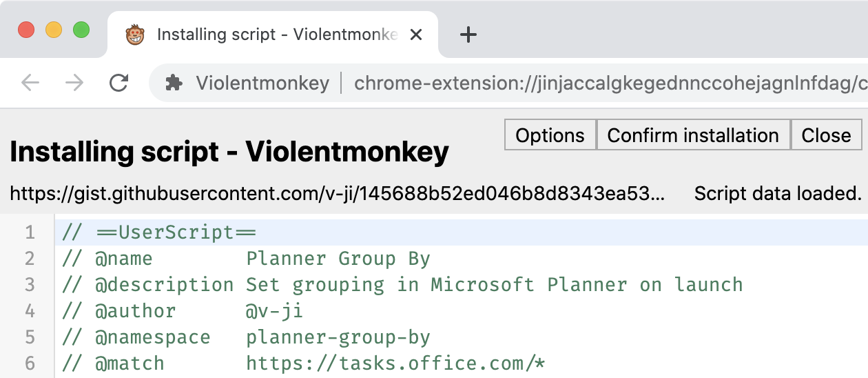Click the Installing script - Violentmonkey heading

click(x=229, y=152)
